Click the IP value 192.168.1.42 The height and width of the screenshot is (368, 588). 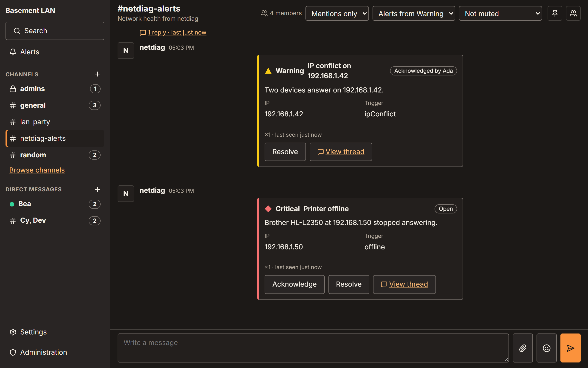[x=284, y=114]
